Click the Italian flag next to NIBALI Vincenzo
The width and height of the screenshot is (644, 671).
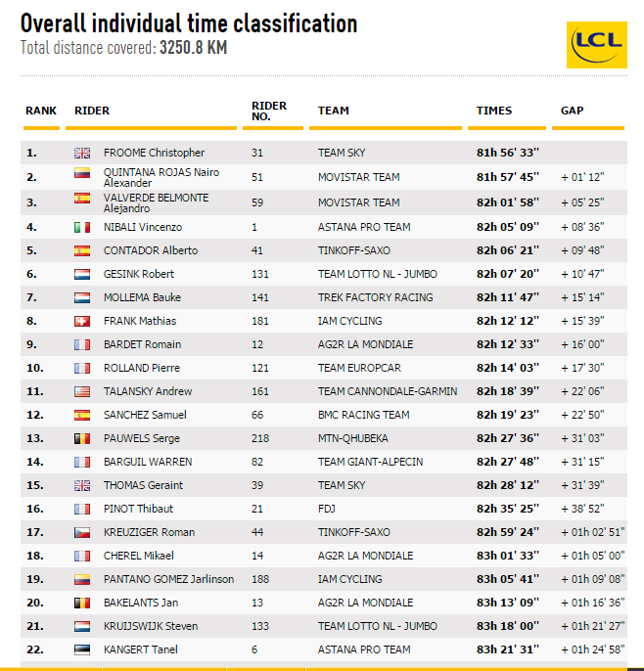[82, 227]
